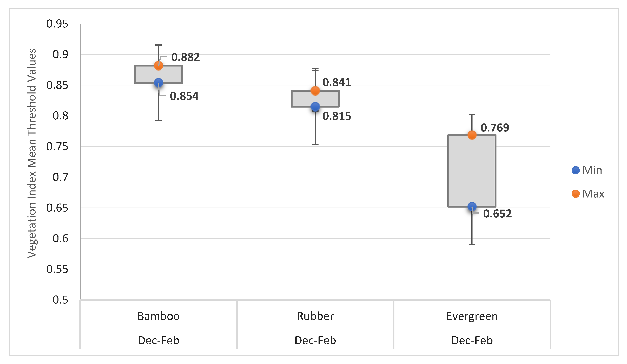Select Bamboo's orange Max data point

coord(159,66)
